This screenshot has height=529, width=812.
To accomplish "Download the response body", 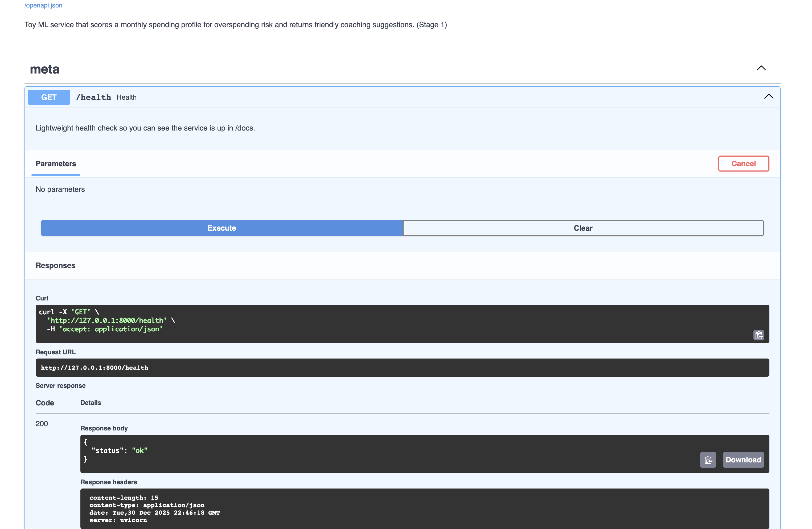I will click(743, 460).
